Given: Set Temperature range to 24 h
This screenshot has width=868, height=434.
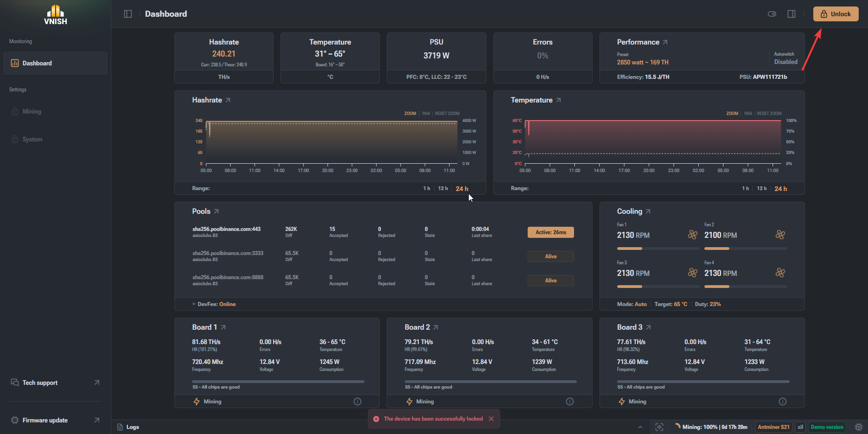Looking at the screenshot, I should pos(780,189).
